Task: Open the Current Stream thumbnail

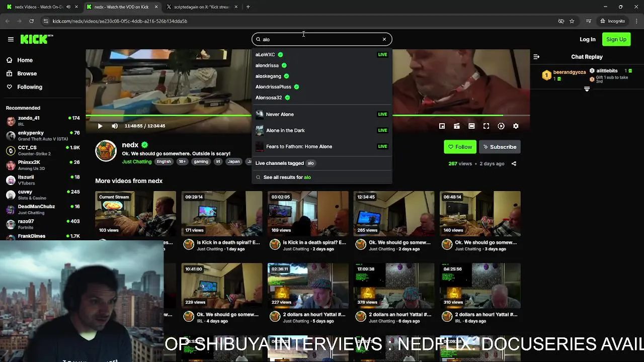Action: click(135, 214)
